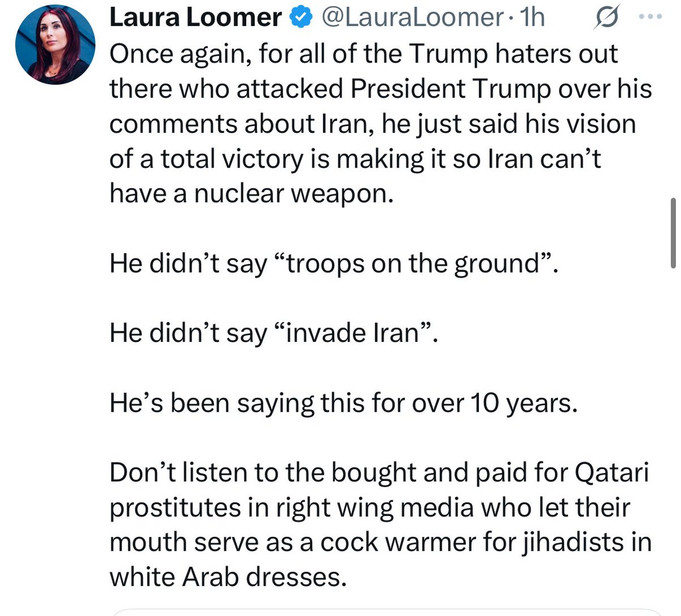
Task: Open Laura Loomer's profile picture
Action: click(x=55, y=47)
